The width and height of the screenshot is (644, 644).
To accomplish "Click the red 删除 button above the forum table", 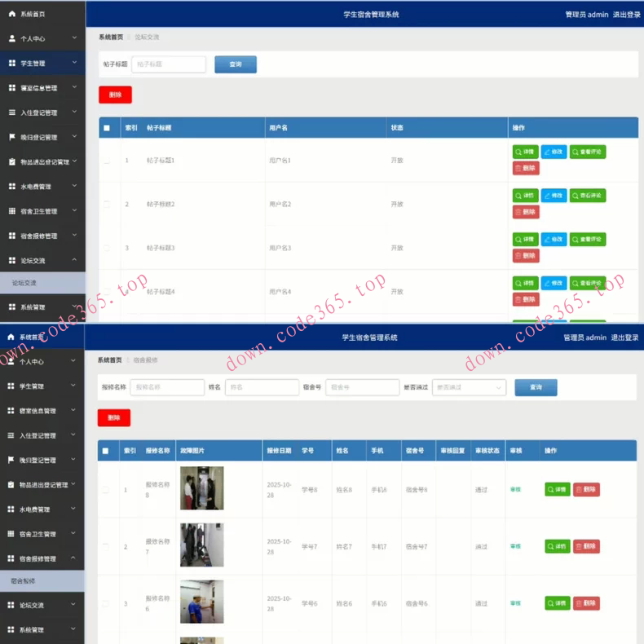I will [116, 95].
